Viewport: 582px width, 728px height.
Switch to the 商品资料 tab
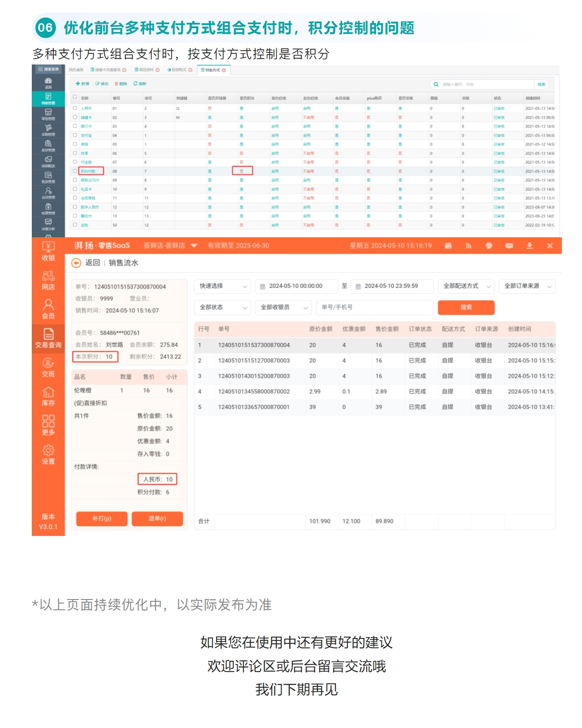(146, 70)
